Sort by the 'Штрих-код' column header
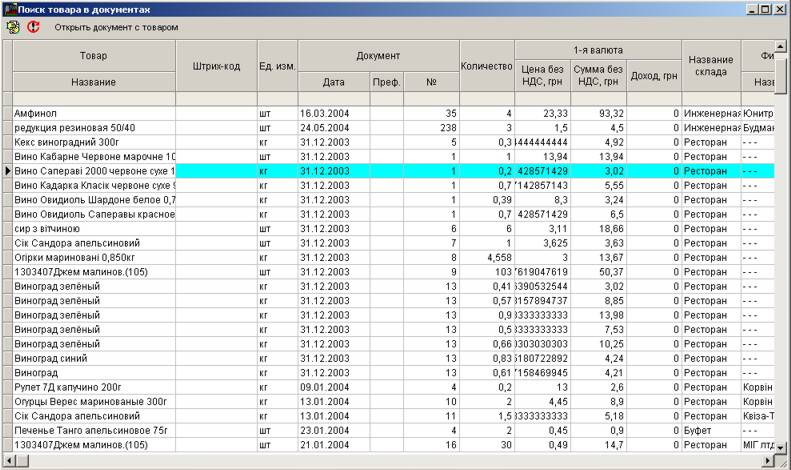Viewport: 791px width, 470px height. [x=216, y=66]
